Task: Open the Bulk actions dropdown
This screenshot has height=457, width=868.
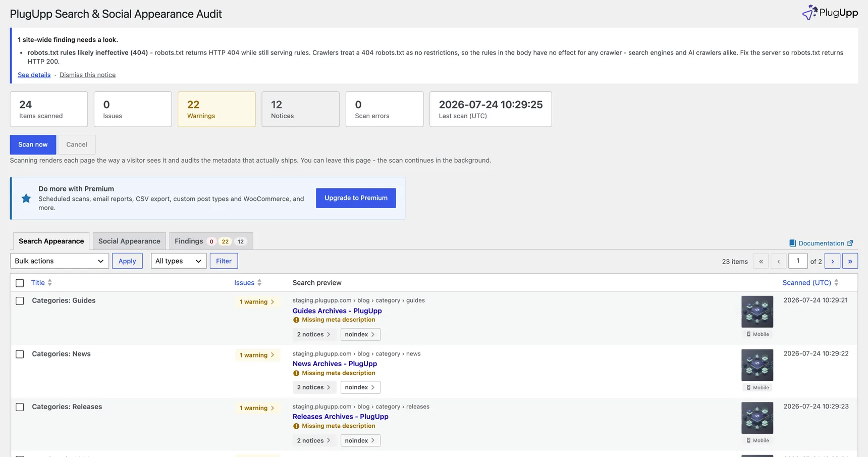Action: click(x=60, y=261)
